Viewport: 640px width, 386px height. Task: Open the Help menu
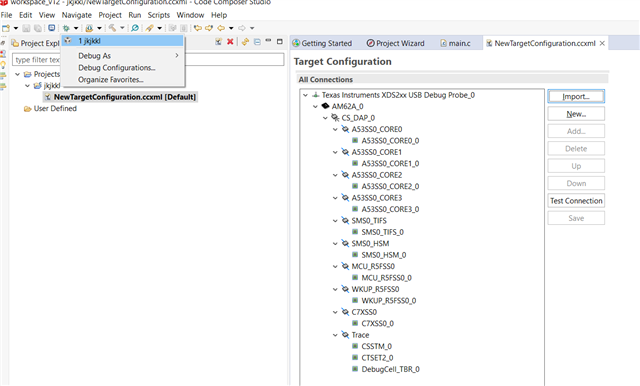(x=219, y=15)
